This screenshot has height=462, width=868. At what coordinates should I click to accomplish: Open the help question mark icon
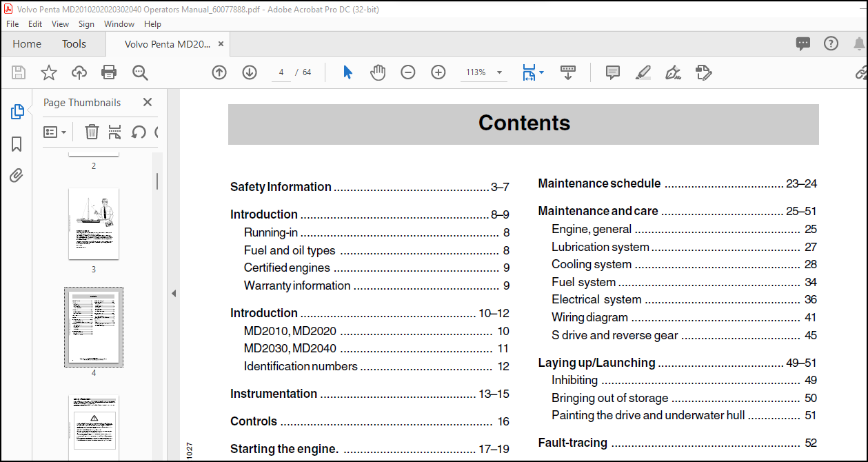[831, 43]
